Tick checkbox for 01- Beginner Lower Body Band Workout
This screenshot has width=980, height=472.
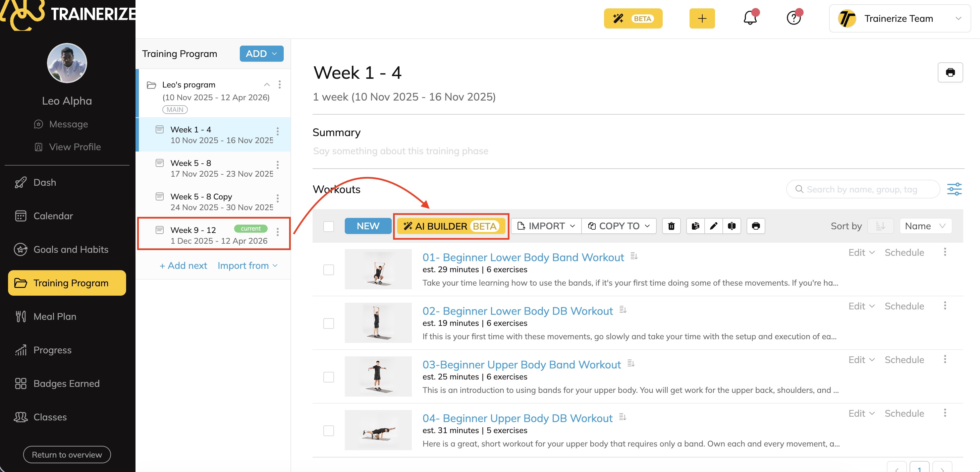click(x=328, y=270)
